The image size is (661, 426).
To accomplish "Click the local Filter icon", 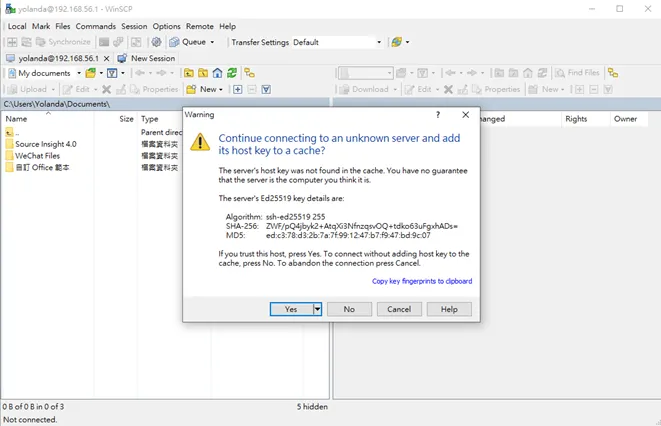I will [x=112, y=73].
